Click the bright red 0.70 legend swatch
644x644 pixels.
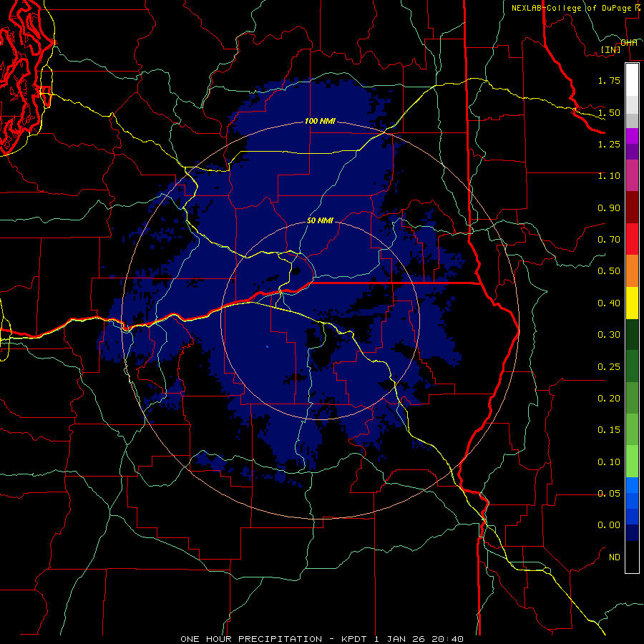(632, 239)
